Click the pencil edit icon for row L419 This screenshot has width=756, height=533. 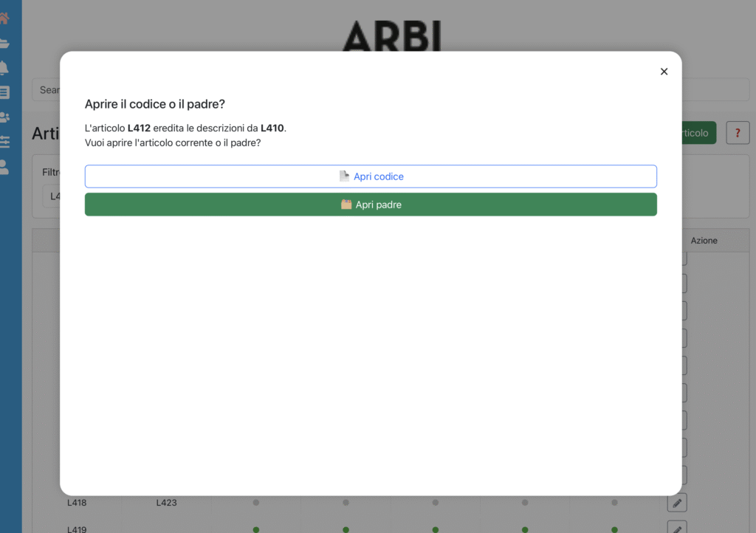677,528
